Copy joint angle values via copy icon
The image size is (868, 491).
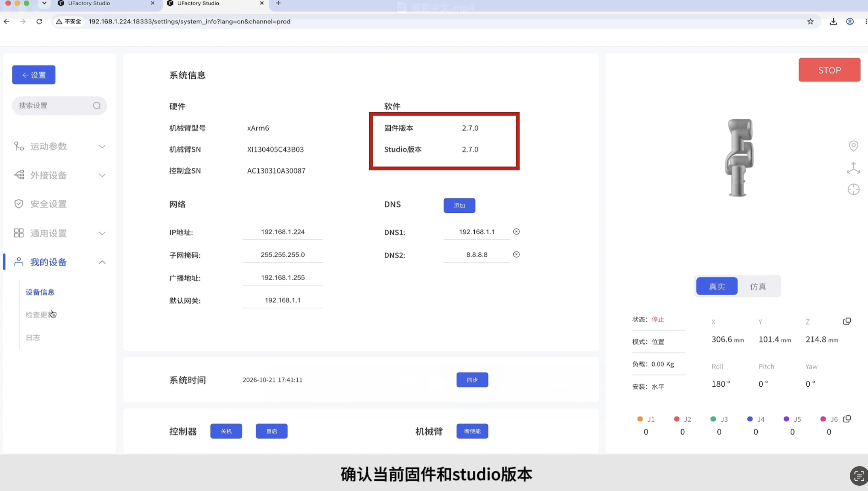(847, 419)
